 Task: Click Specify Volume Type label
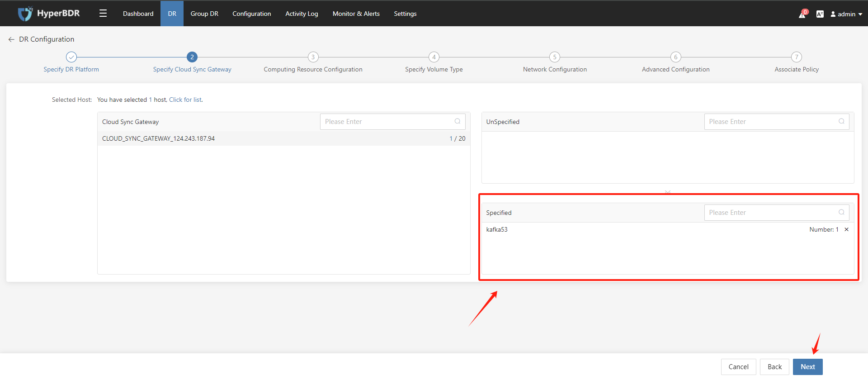pyautogui.click(x=434, y=69)
